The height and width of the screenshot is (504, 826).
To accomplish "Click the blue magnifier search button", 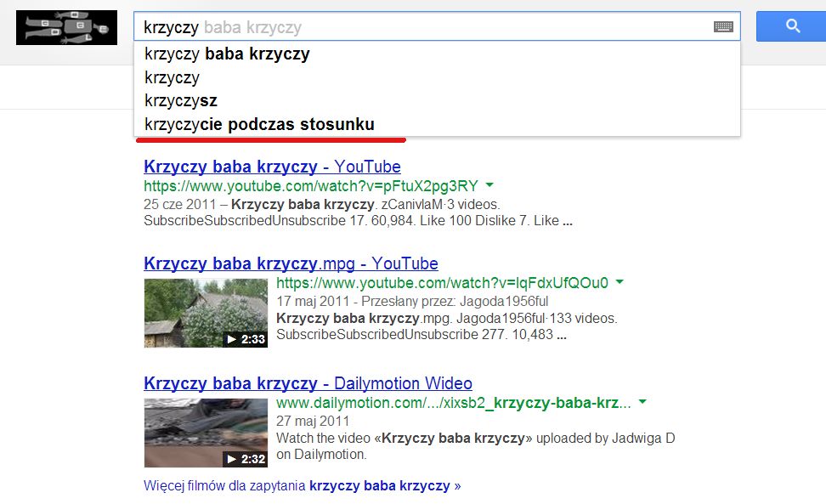I will 791,25.
